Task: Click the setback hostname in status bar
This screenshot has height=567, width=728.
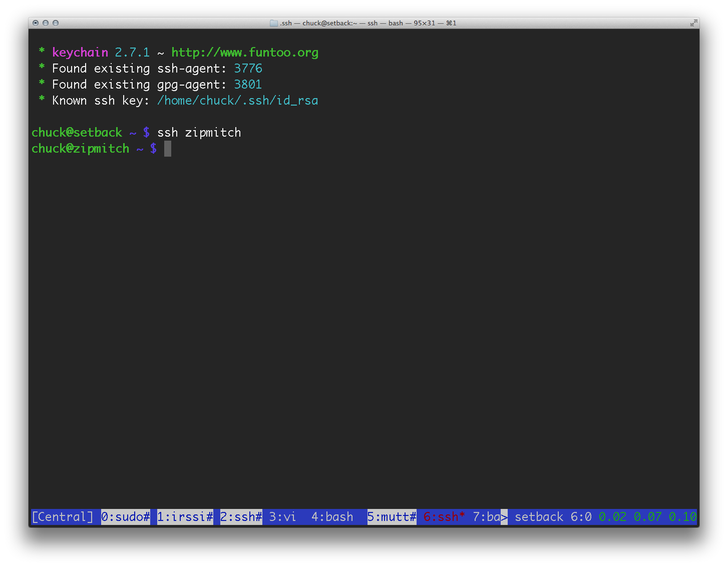Action: (x=539, y=517)
